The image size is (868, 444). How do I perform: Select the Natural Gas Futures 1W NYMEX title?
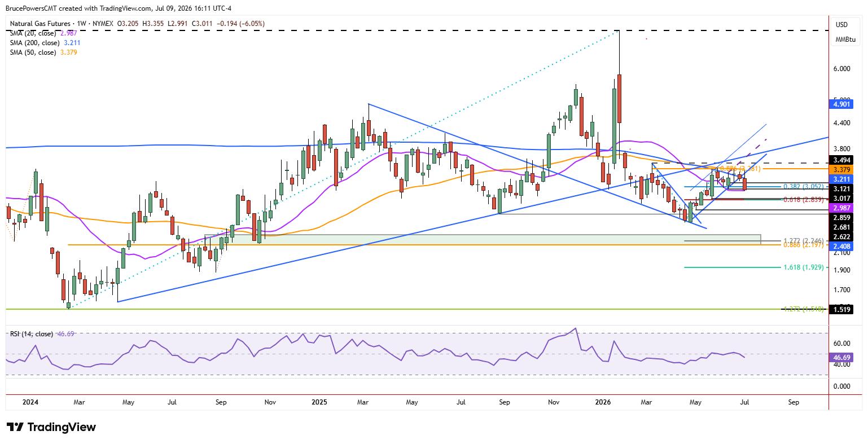pyautogui.click(x=62, y=24)
